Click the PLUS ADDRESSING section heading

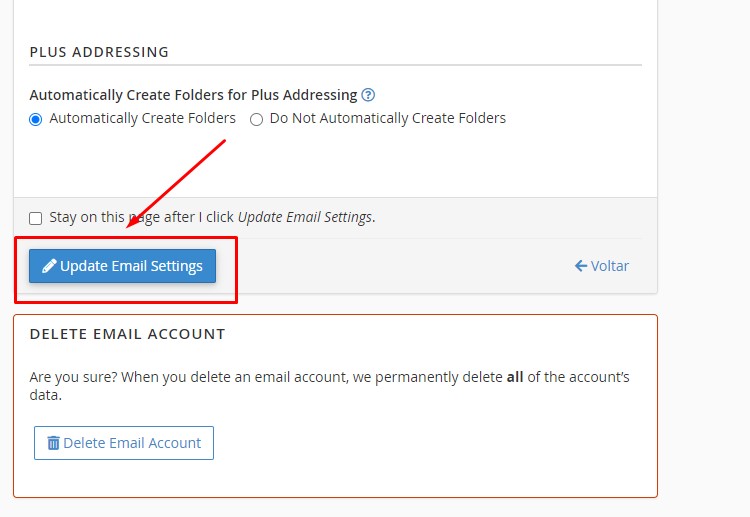click(99, 52)
